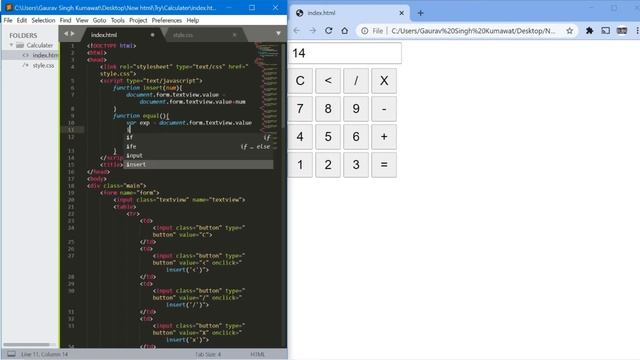Choose 'ife' if-else autocomplete suggestion
Image resolution: width=640 pixels, height=360 pixels.
[199, 147]
